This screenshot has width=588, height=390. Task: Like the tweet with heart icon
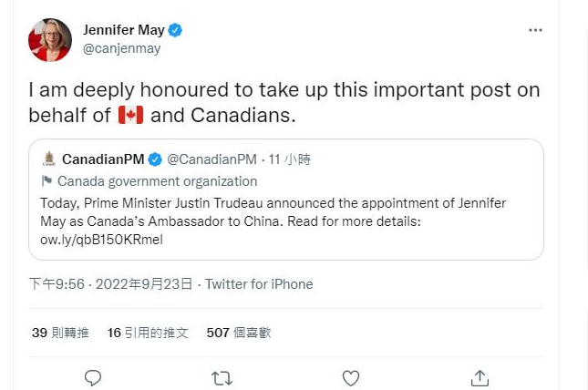[x=350, y=376]
